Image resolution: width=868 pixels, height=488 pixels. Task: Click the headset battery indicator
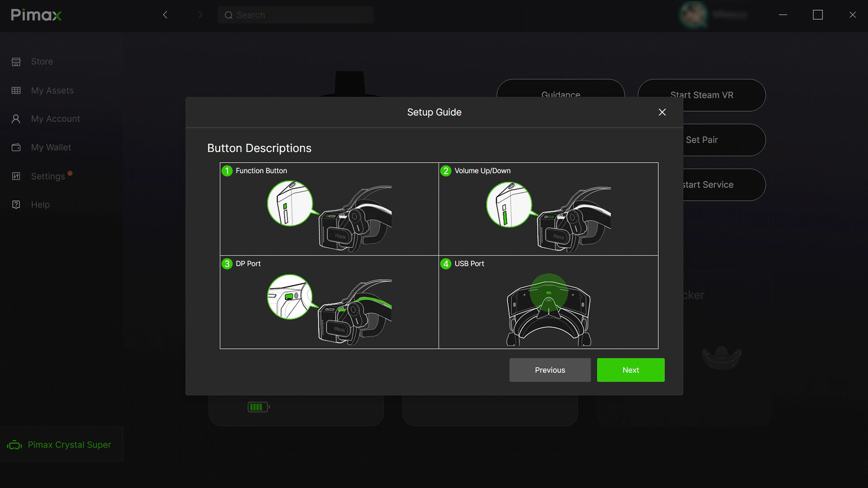pos(258,406)
